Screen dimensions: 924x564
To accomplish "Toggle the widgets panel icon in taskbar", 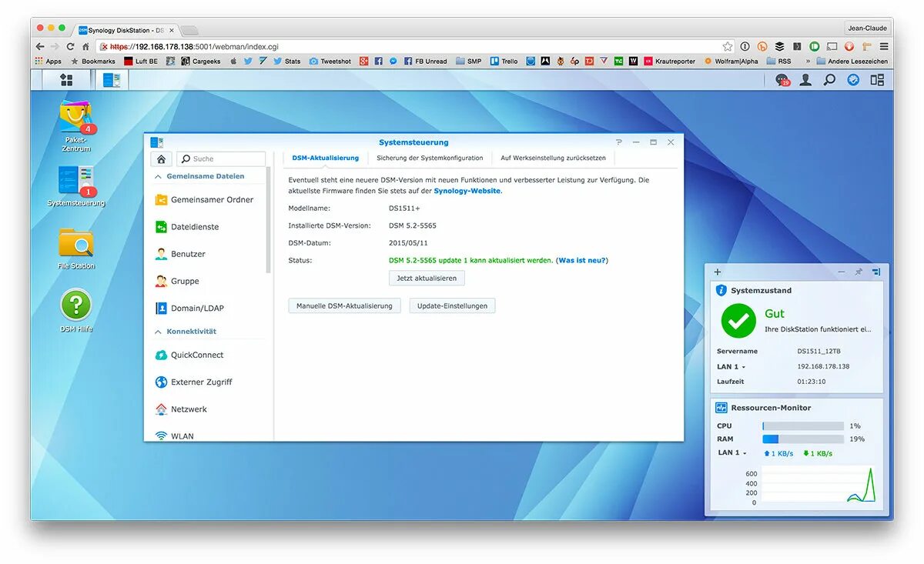I will tap(877, 79).
